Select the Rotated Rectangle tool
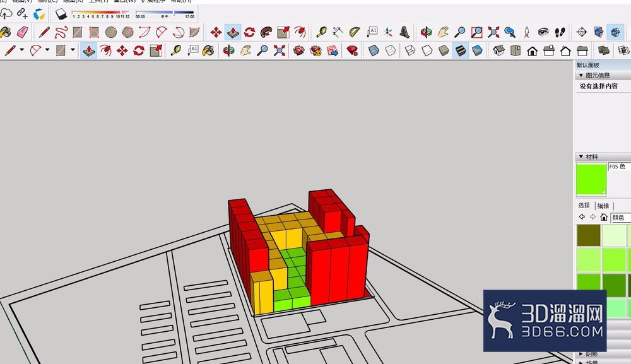This screenshot has height=364, width=631. coord(94,32)
